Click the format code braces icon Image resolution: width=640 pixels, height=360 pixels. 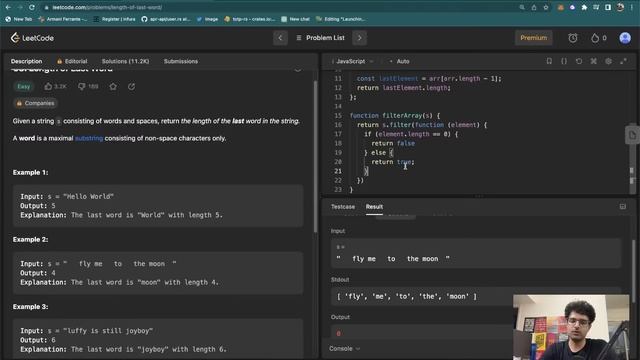[x=564, y=61]
